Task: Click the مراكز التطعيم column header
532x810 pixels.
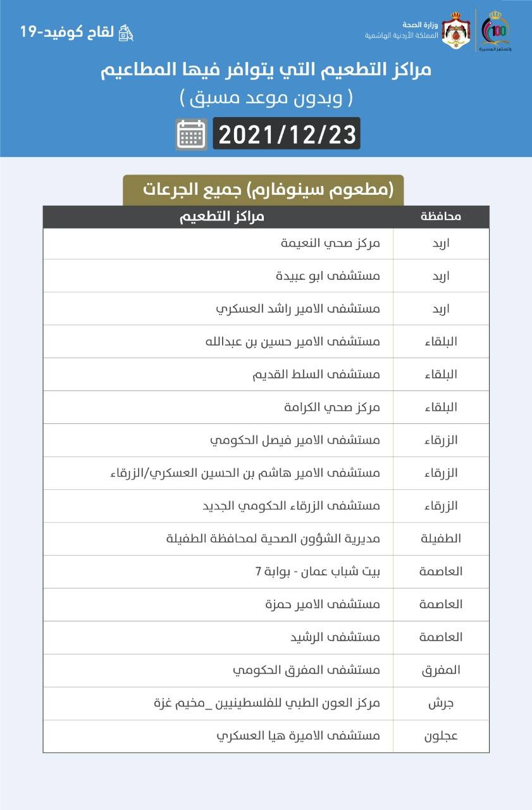Action: coord(221,216)
